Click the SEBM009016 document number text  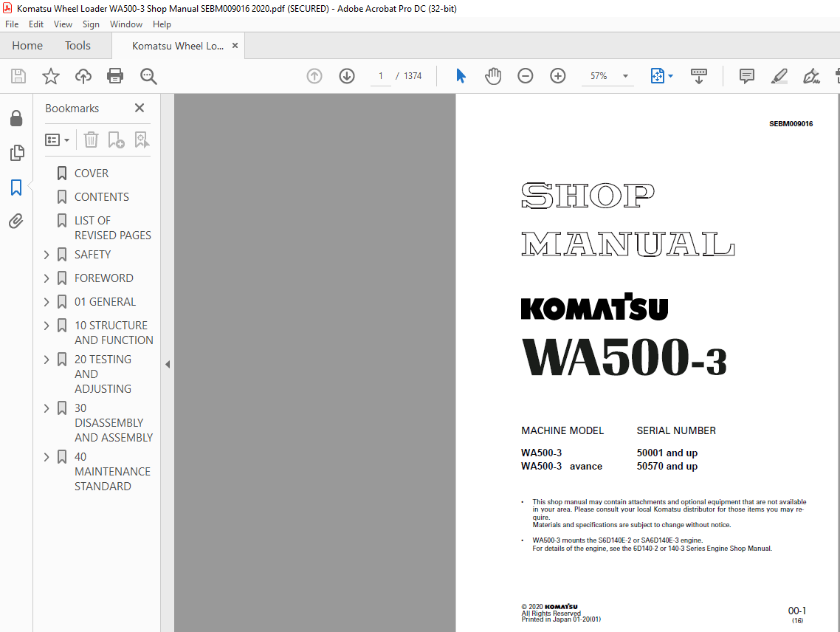[791, 124]
